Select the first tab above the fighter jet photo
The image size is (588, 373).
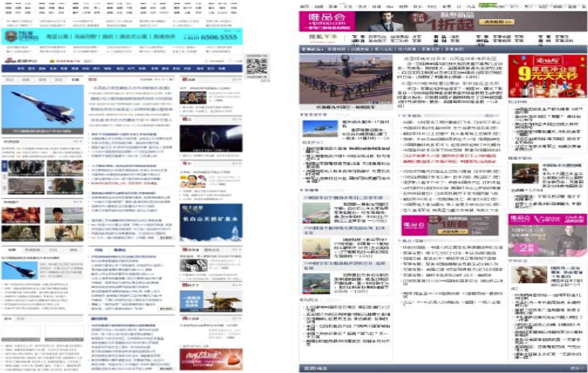pyautogui.click(x=10, y=80)
